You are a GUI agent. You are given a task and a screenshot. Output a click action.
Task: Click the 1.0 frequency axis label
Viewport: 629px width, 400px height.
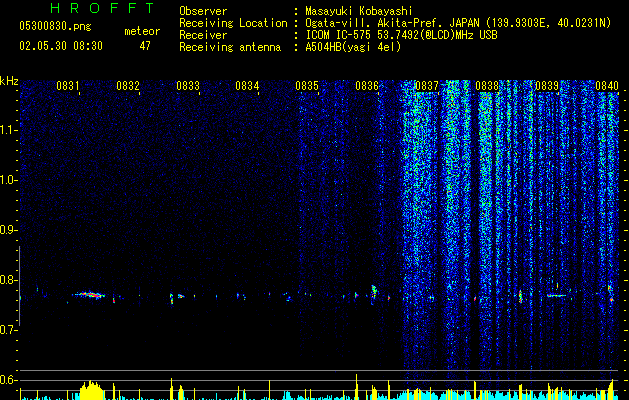click(8, 180)
